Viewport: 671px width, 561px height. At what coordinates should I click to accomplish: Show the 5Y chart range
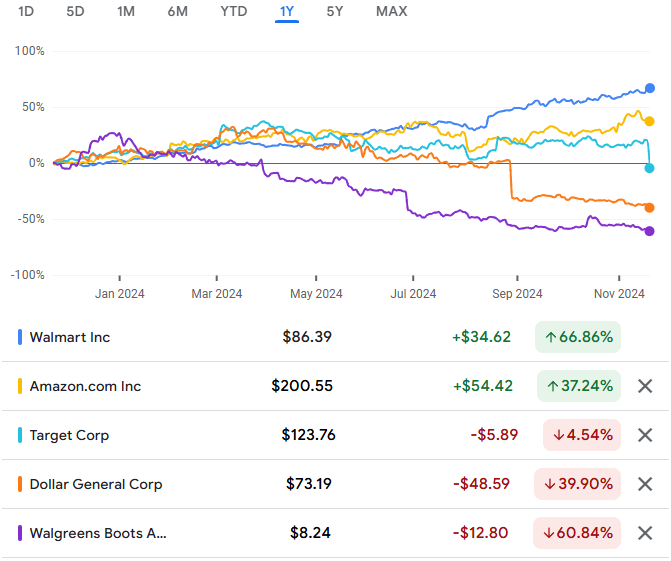[x=335, y=11]
